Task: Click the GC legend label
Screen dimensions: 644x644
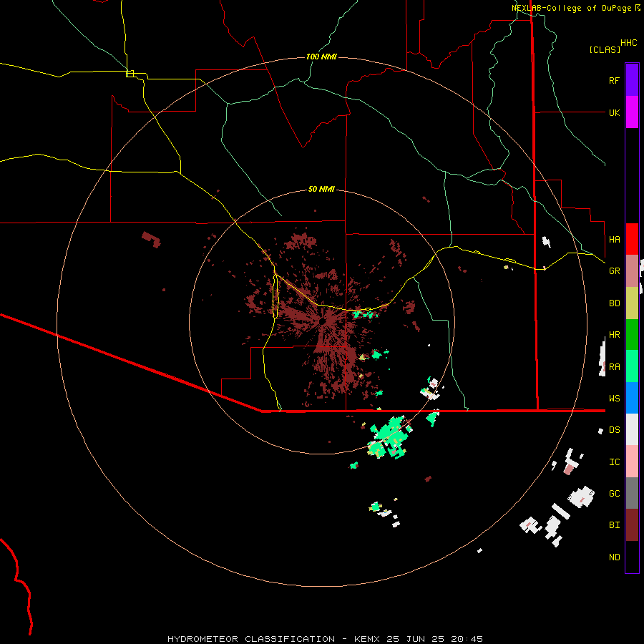Action: click(614, 494)
